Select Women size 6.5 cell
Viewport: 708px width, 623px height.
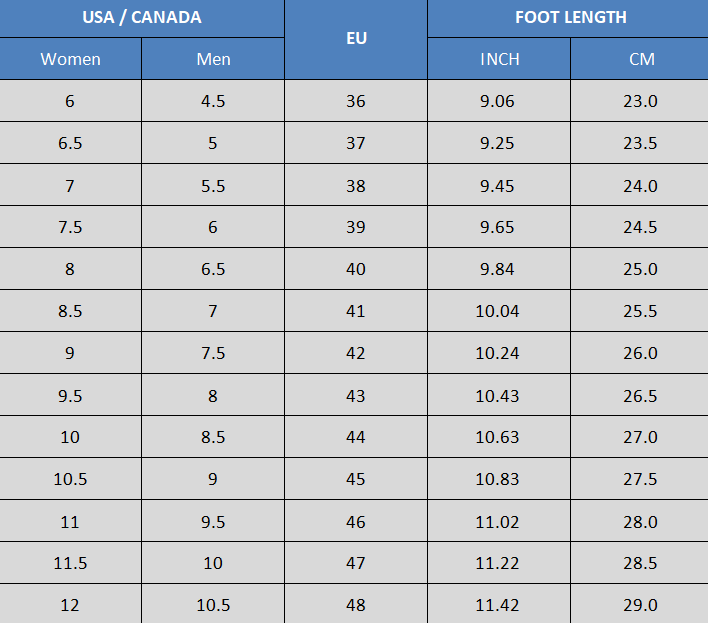pyautogui.click(x=70, y=143)
